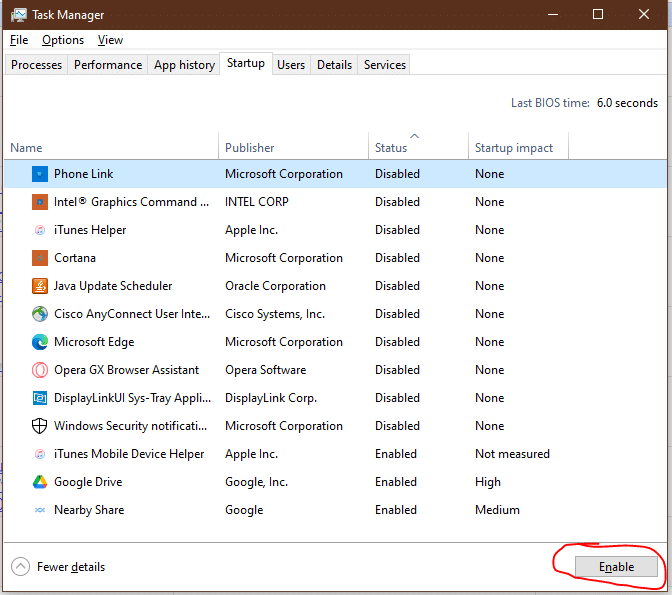The height and width of the screenshot is (595, 672).
Task: Click Opera Software publisher cell
Action: 266,370
